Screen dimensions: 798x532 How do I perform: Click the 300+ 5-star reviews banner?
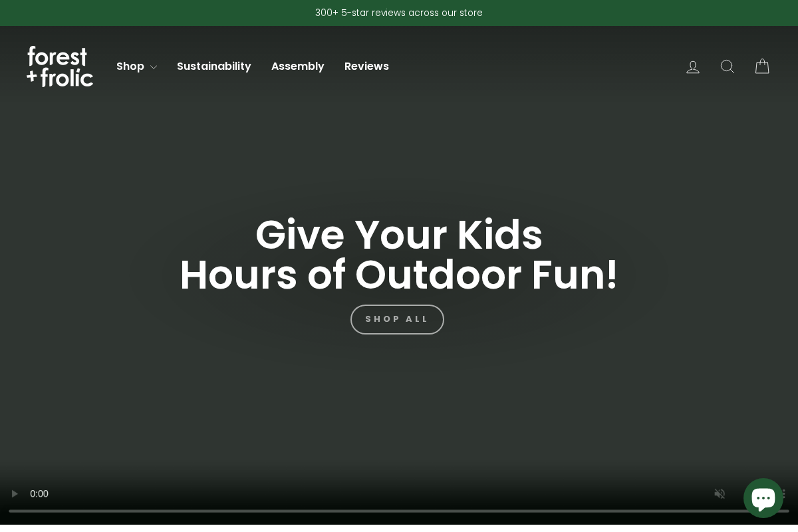tap(399, 13)
